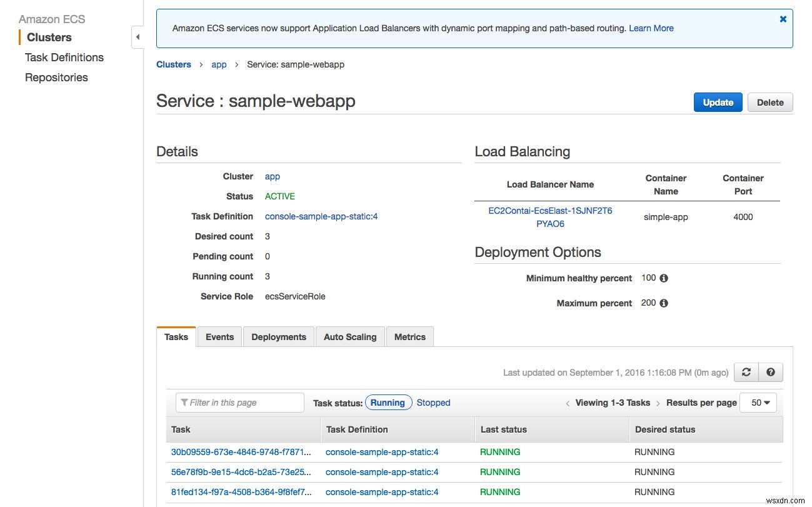Collapse the left navigation sidebar

click(x=138, y=37)
